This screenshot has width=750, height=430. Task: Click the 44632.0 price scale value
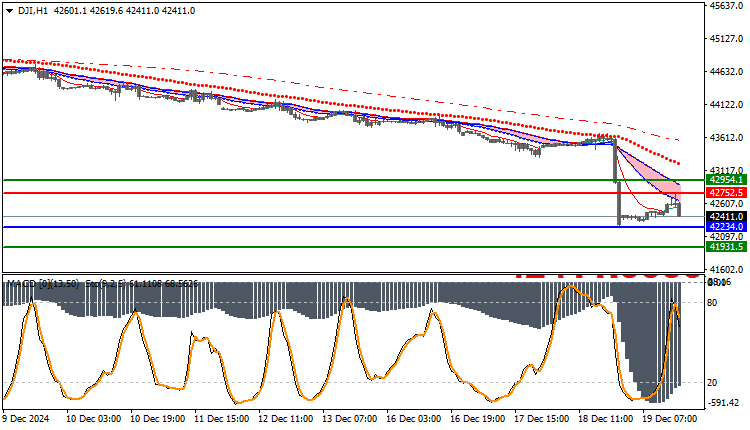[726, 71]
